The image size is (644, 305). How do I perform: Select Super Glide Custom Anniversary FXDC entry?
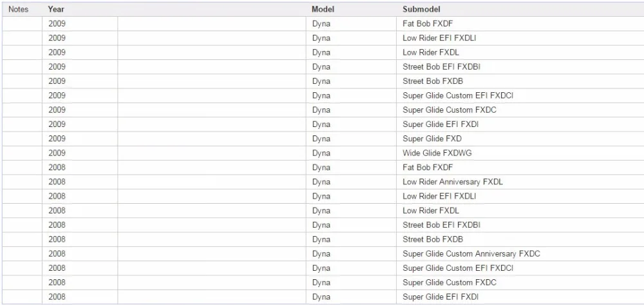coord(471,253)
